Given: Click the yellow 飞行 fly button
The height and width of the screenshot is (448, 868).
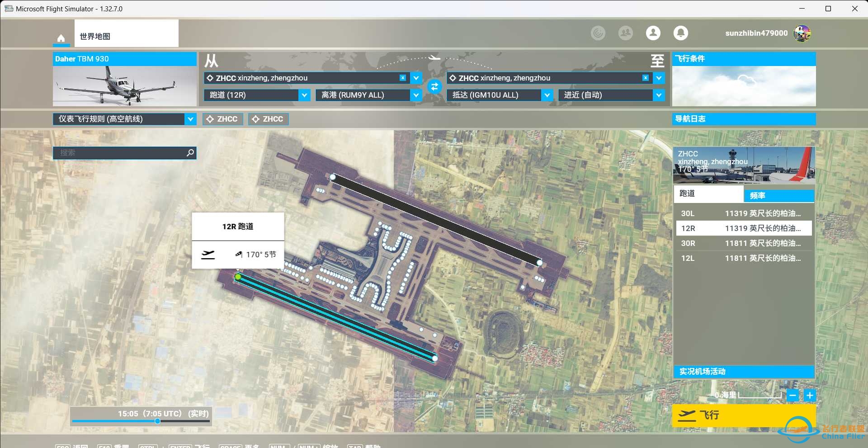Looking at the screenshot, I should coord(744,415).
